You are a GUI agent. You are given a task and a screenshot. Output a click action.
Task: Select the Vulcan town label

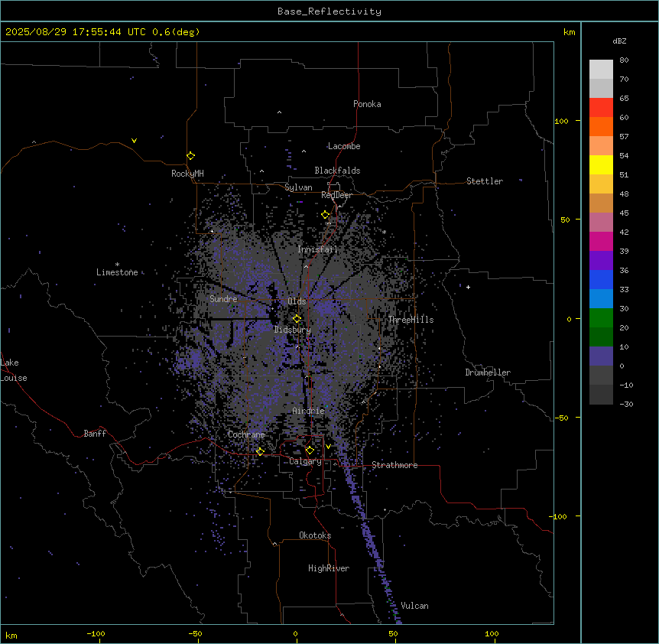click(414, 606)
